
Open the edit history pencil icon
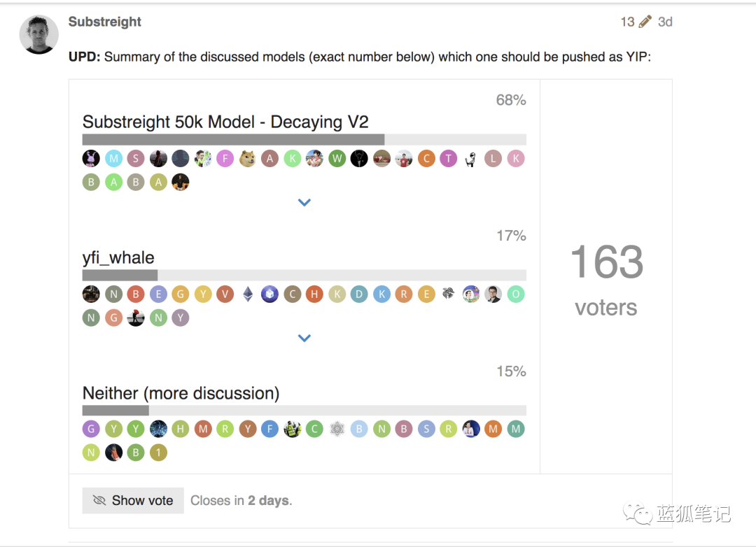click(645, 22)
